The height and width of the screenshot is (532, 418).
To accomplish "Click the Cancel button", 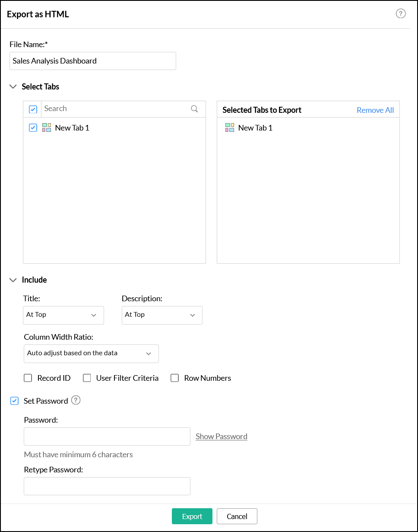I will 237,516.
